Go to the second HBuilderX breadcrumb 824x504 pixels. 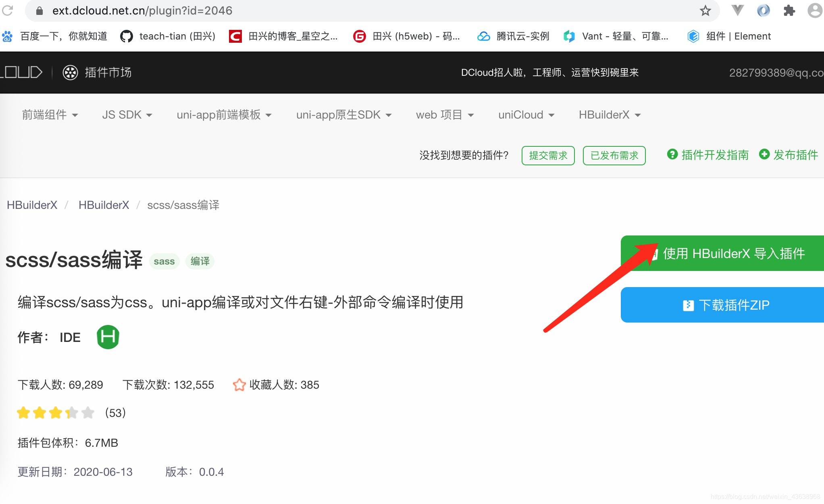tap(104, 205)
